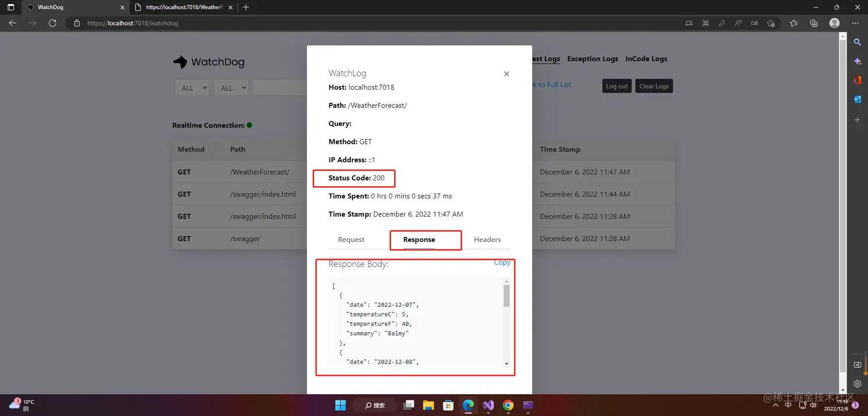Add a sidebar app with plus icon
The width and height of the screenshot is (868, 416).
tap(857, 120)
